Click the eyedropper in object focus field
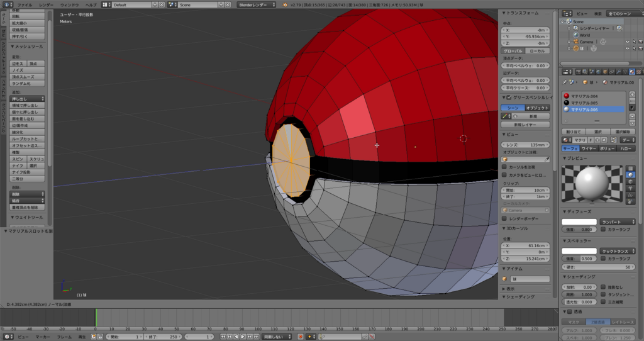The width and height of the screenshot is (644, 341). click(x=545, y=159)
